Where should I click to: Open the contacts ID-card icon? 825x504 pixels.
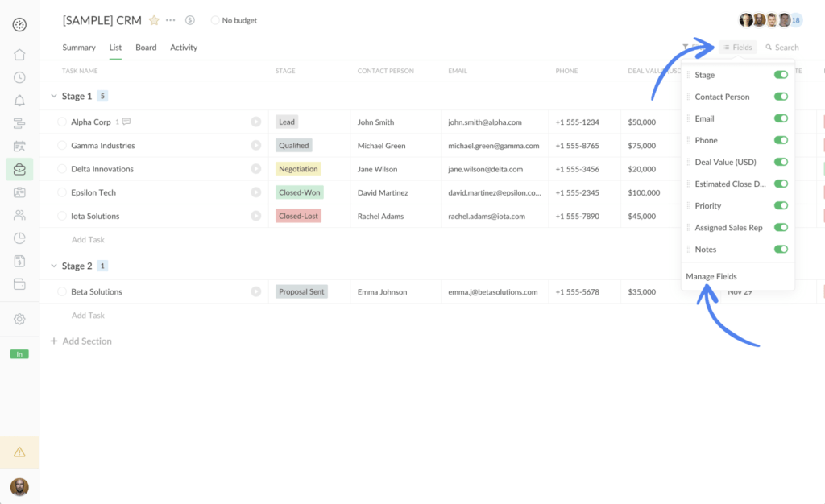point(19,192)
